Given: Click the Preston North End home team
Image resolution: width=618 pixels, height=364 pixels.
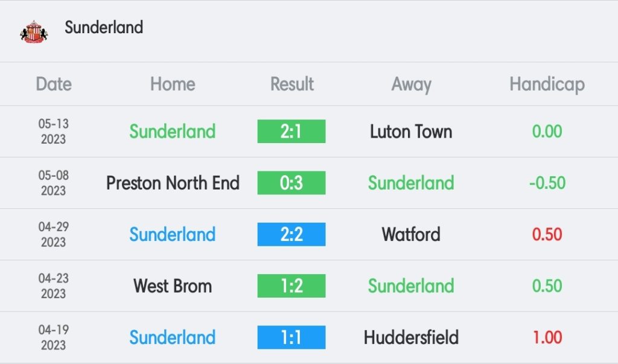Looking at the screenshot, I should [x=173, y=182].
